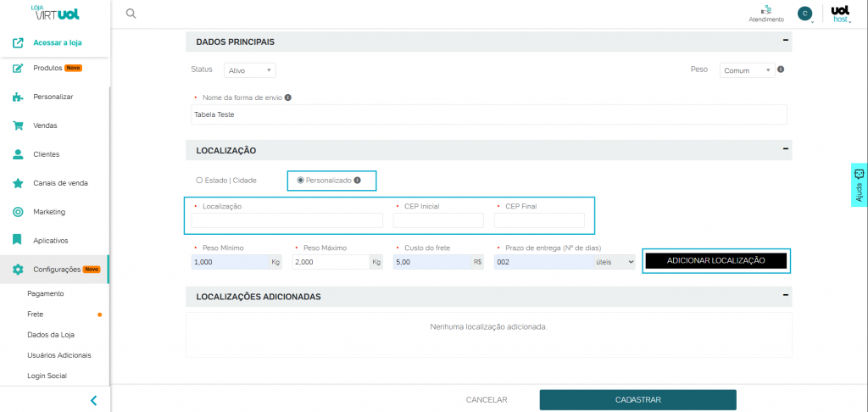Open Dados da Loja submenu item

pyautogui.click(x=51, y=335)
